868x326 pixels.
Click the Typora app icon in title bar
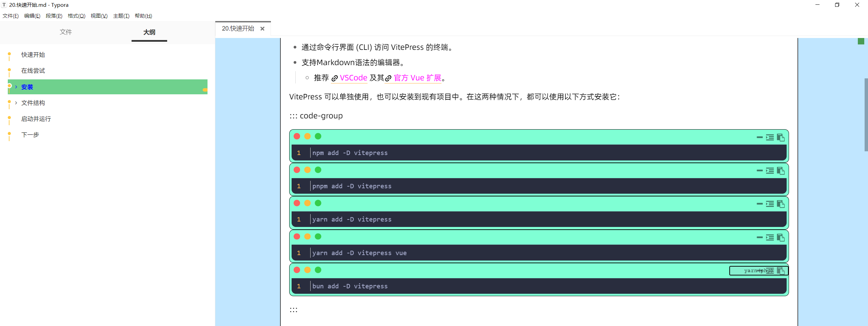[4, 5]
